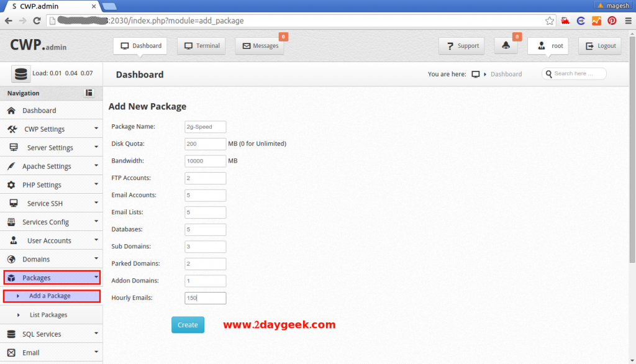The image size is (636, 364).
Task: Log out of the admin panel
Action: [x=599, y=45]
